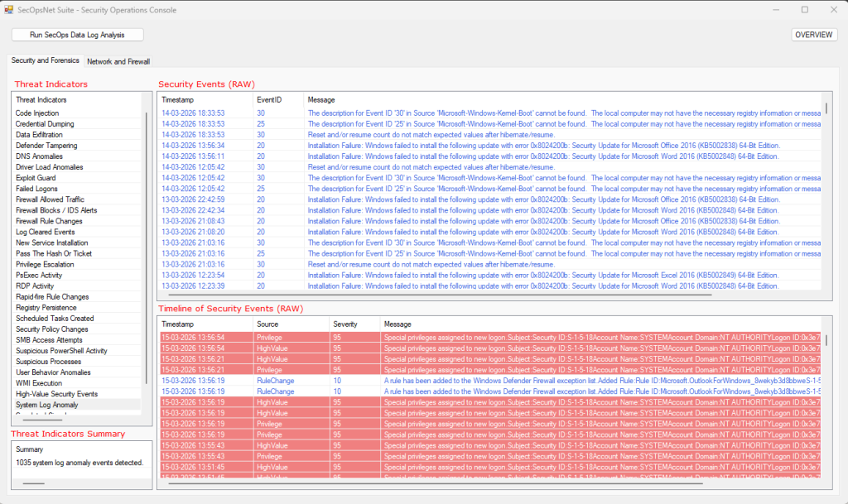Viewport: 848px width, 504px height.
Task: Maximize the Security Operations Console window
Action: pyautogui.click(x=804, y=9)
